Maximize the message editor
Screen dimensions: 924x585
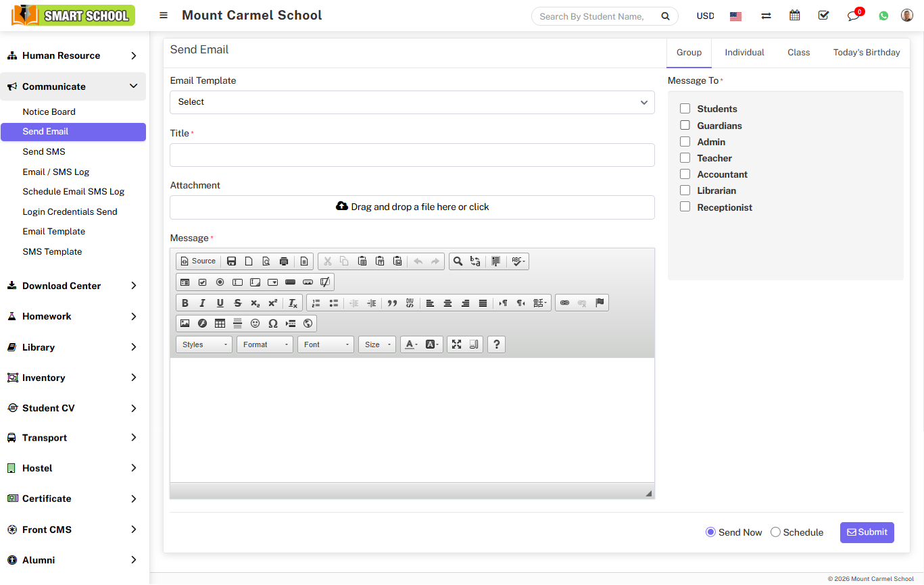(x=456, y=345)
